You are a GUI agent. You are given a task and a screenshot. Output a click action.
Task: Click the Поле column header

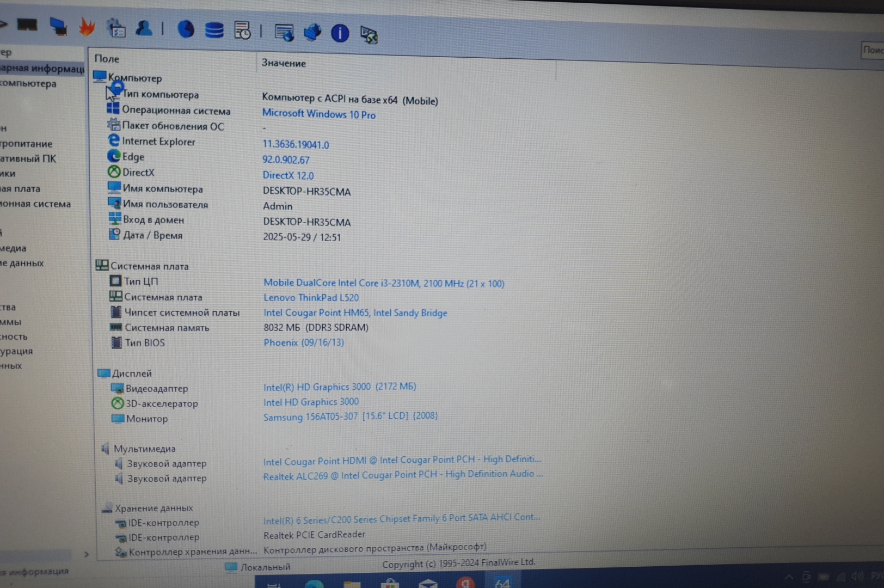107,59
